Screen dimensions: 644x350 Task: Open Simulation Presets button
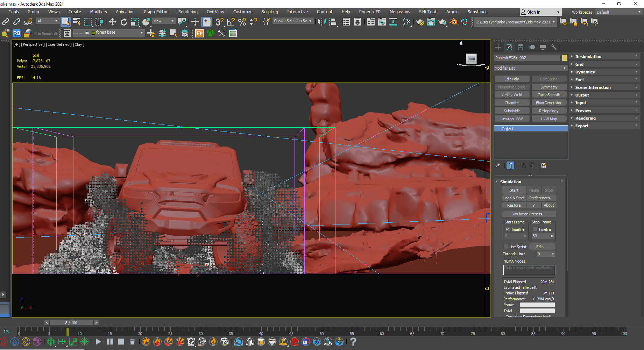click(x=529, y=214)
